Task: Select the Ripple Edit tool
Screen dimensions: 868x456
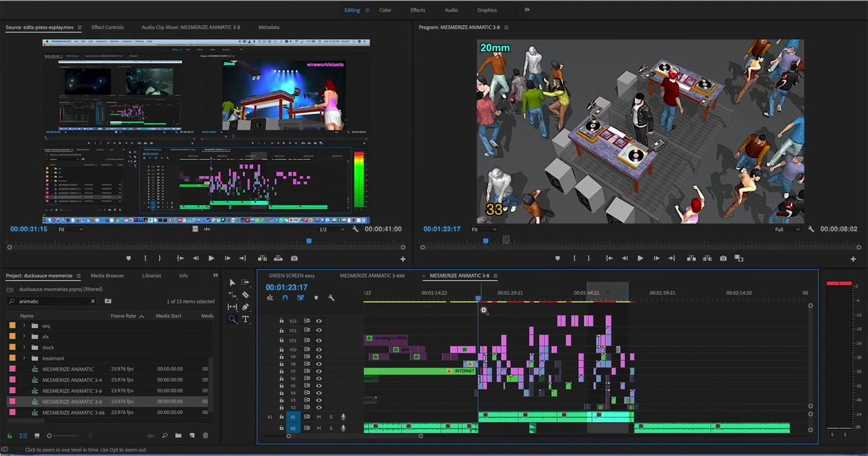Action: pos(232,295)
